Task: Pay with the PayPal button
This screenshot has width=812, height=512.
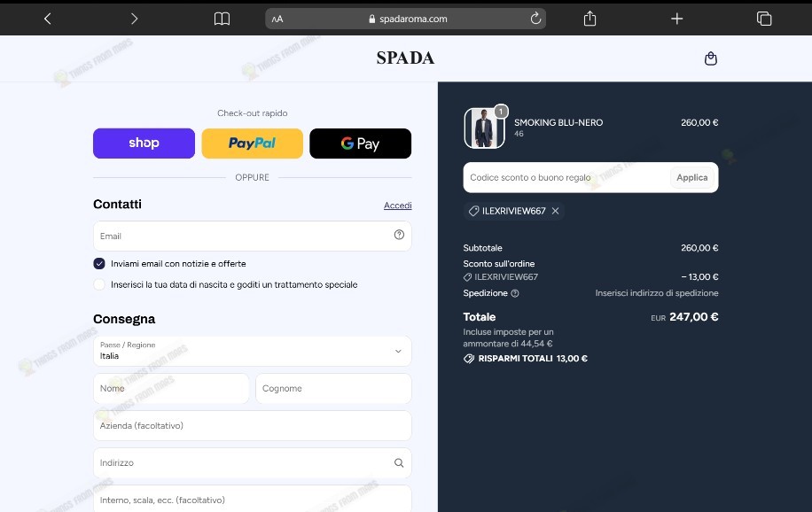Action: point(252,144)
